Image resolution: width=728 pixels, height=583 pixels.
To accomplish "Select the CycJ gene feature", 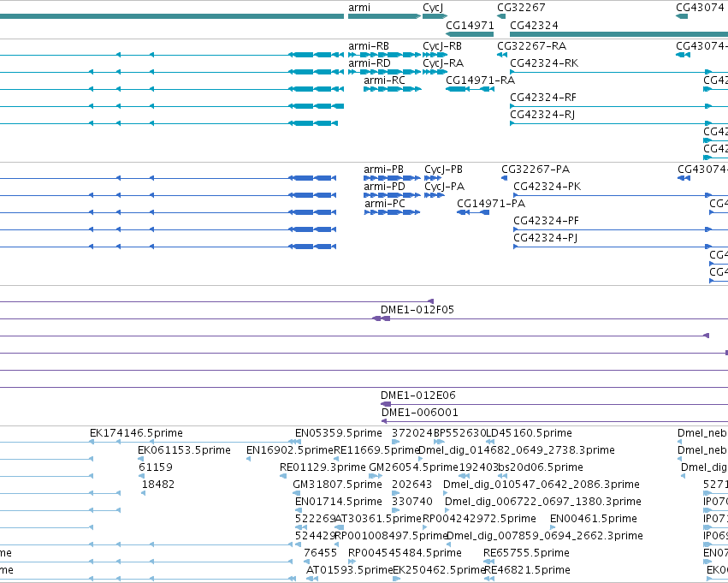I will 435,16.
